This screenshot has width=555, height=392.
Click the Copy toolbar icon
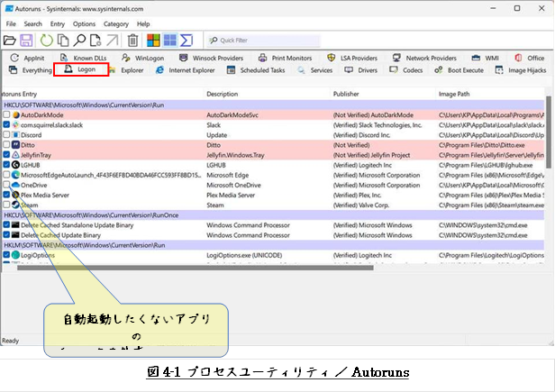[x=63, y=41]
